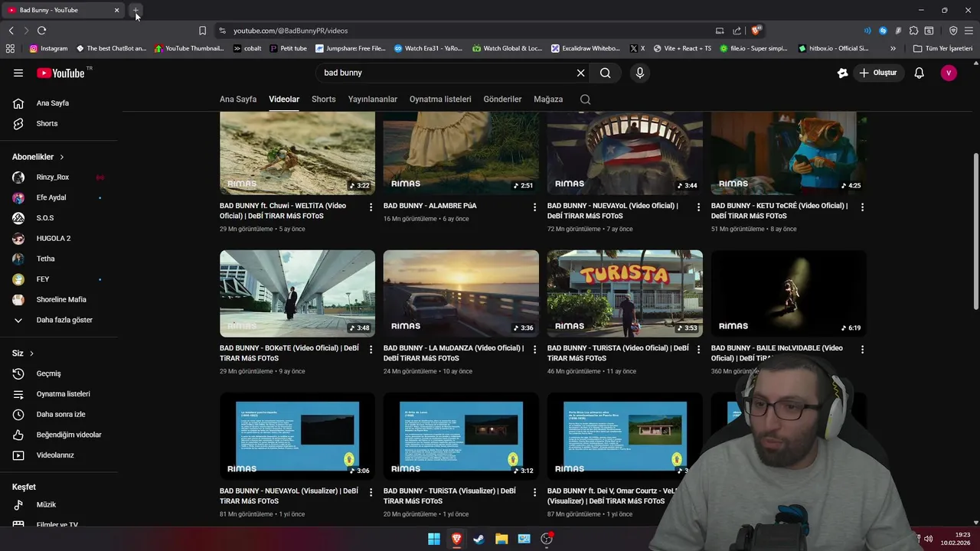Play the BOKeTE thumbnail
Screen dimensions: 980x551
point(297,293)
